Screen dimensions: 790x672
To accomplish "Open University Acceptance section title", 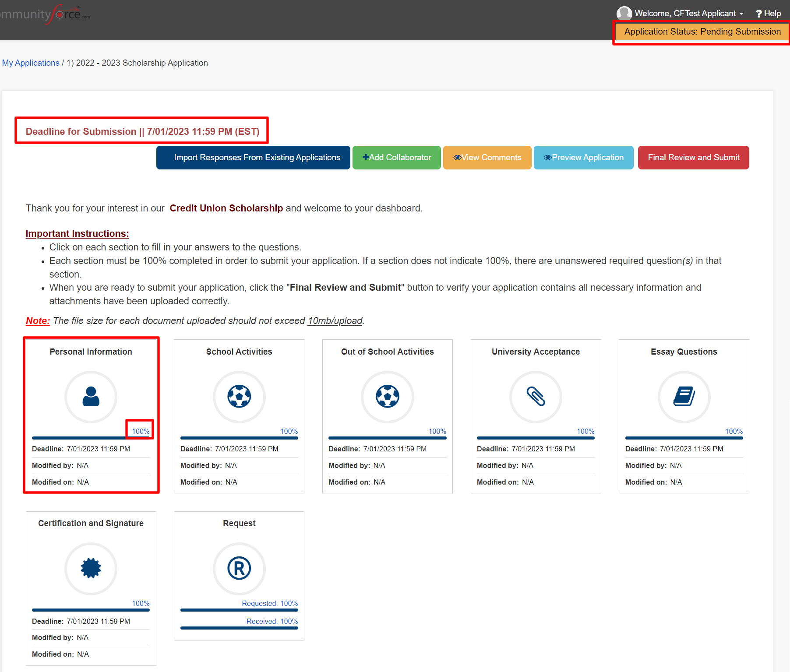I will 536,352.
